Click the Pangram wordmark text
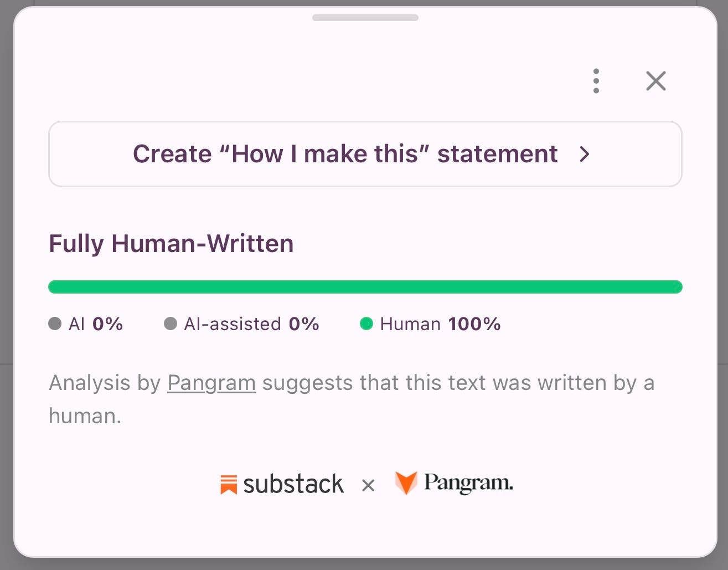Image resolution: width=728 pixels, height=570 pixels. point(468,483)
